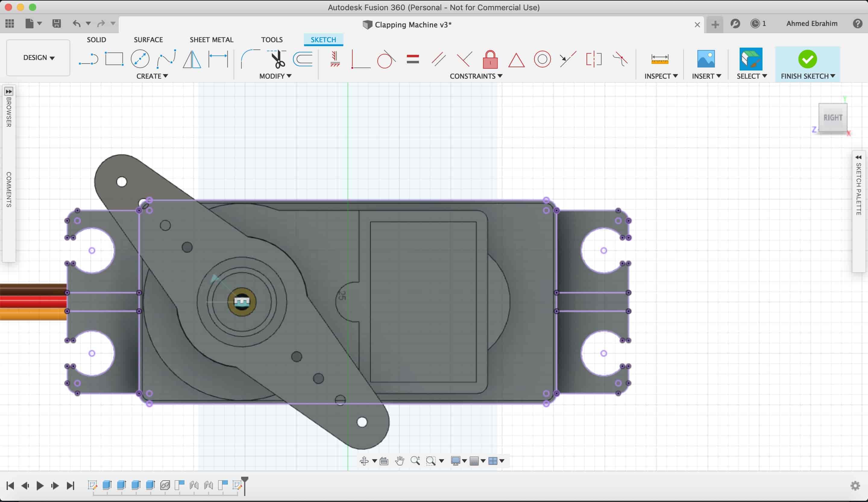Click Finish Sketch green checkmark button

pyautogui.click(x=808, y=58)
